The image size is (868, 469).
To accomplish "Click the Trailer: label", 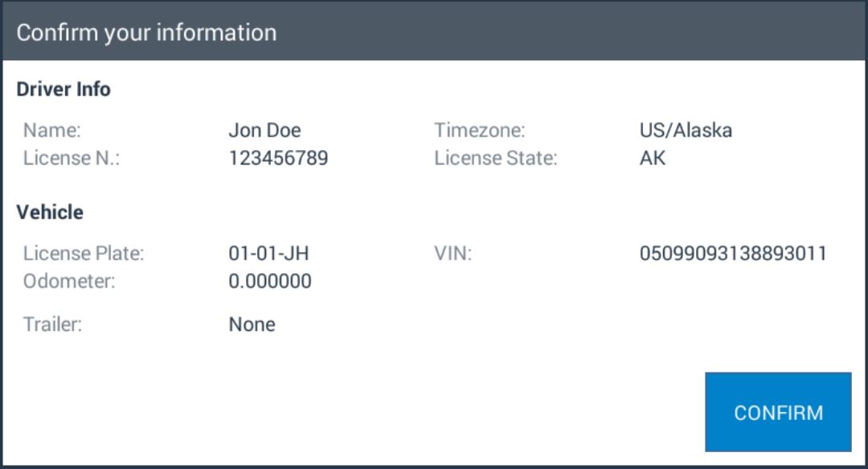I will click(52, 324).
